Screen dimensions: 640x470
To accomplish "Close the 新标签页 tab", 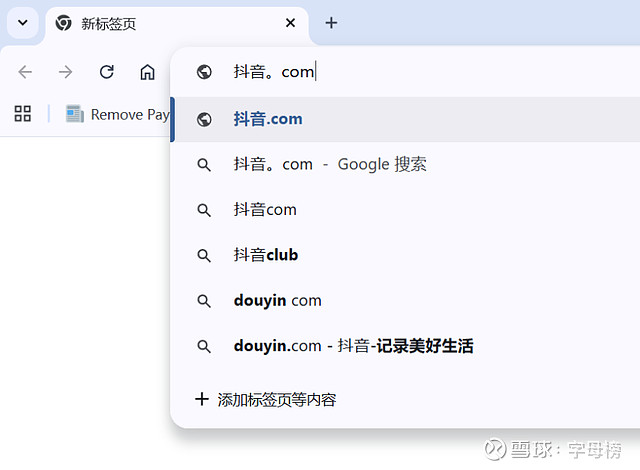I will (290, 23).
